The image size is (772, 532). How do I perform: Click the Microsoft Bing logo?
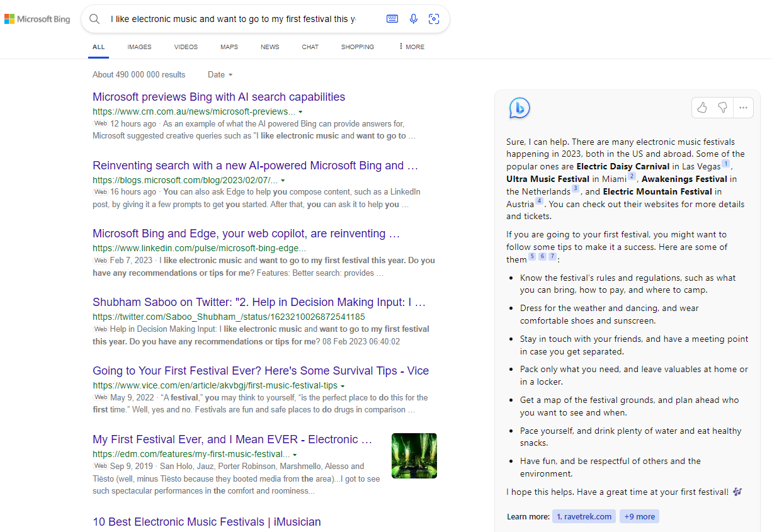[37, 19]
